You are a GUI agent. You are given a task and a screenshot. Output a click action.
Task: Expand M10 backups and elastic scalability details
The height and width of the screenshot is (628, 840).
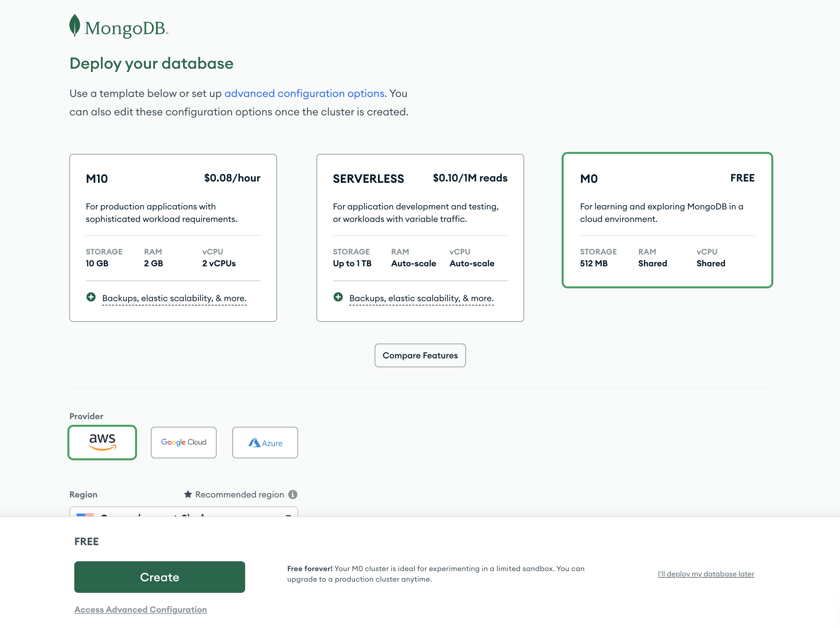(x=174, y=298)
